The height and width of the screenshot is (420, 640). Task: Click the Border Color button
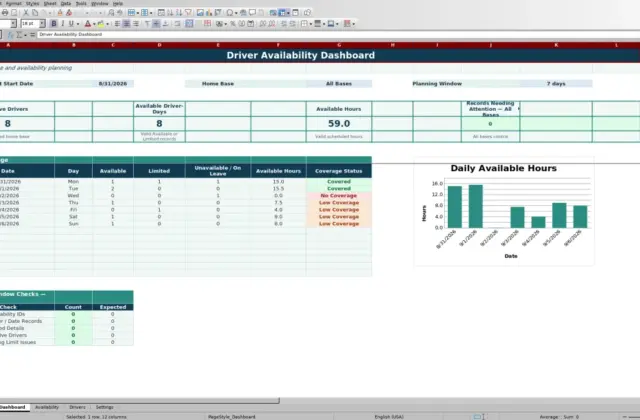coord(331,24)
